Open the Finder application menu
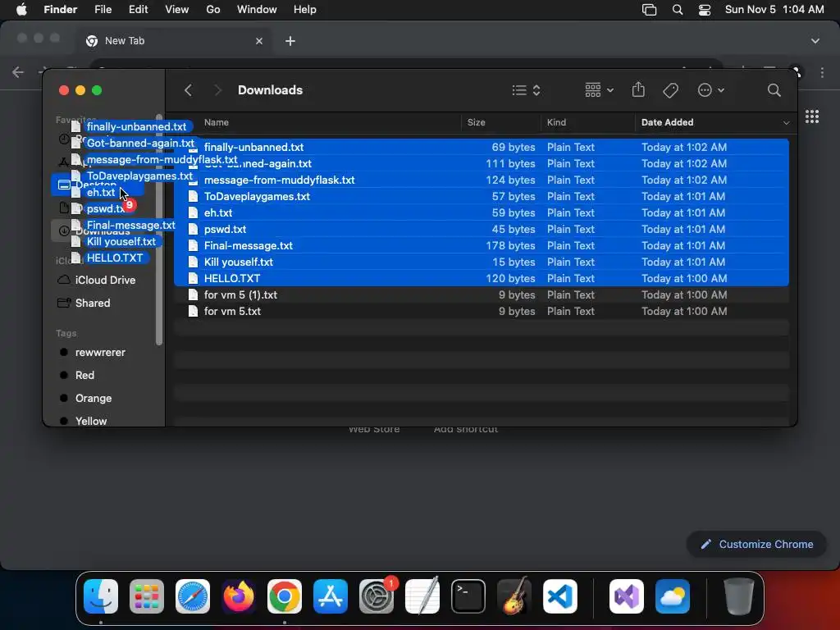 click(60, 10)
